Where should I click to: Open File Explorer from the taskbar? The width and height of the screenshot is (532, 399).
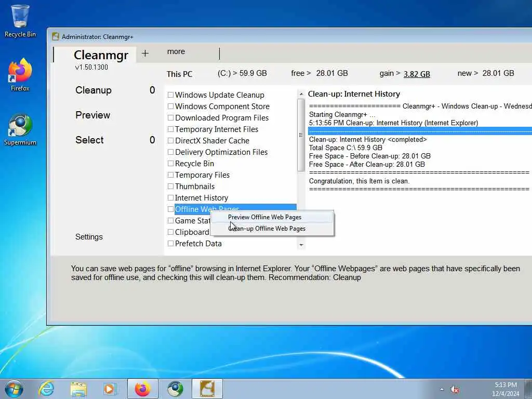click(79, 389)
